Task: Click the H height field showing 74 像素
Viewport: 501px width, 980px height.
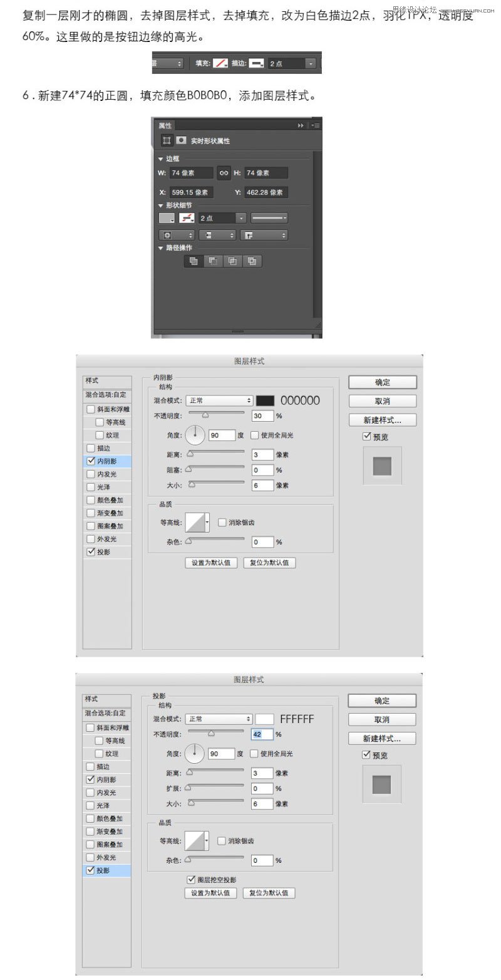Action: click(266, 173)
